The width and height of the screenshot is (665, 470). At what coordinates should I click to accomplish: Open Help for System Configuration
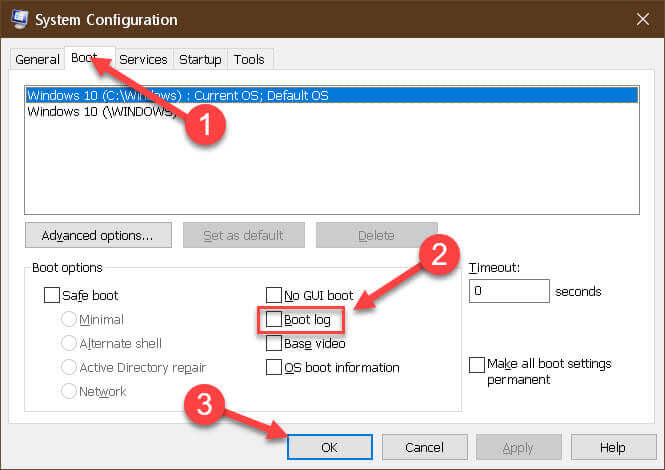[x=613, y=447]
